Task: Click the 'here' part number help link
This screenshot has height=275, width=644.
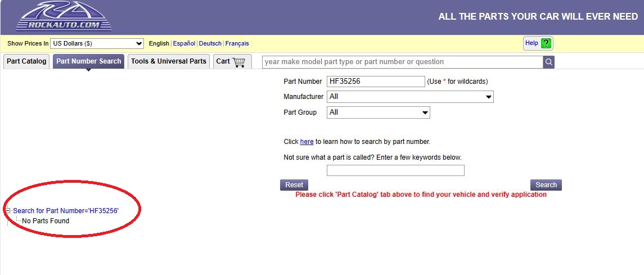Action: click(307, 142)
